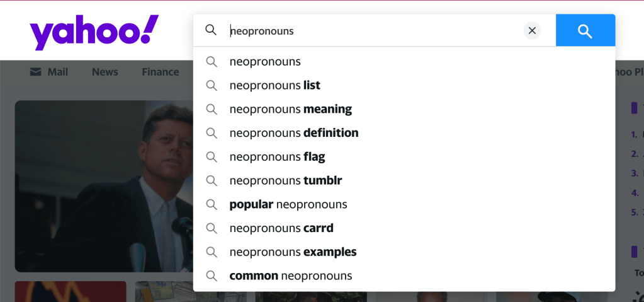Click the magnifier icon inside the search field
Screen dimensions: 644x302
212,30
